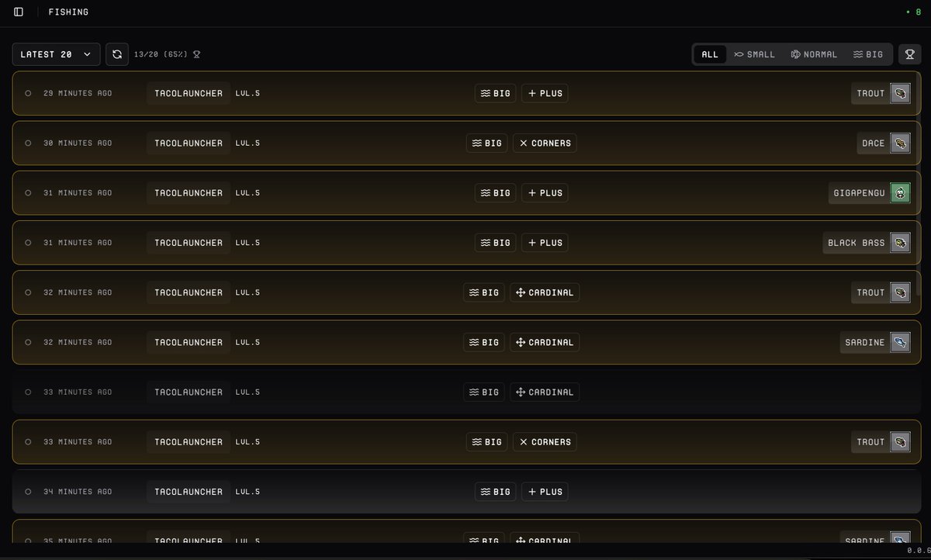This screenshot has width=931, height=560.
Task: Click the status circle of the Gigapengu row
Action: [29, 193]
